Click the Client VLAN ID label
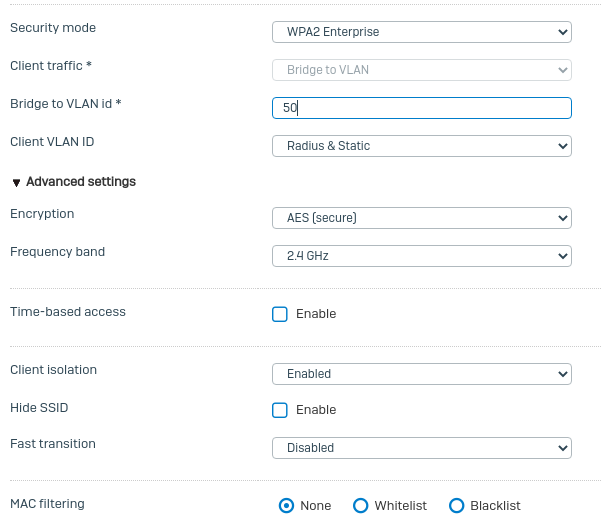 [52, 142]
